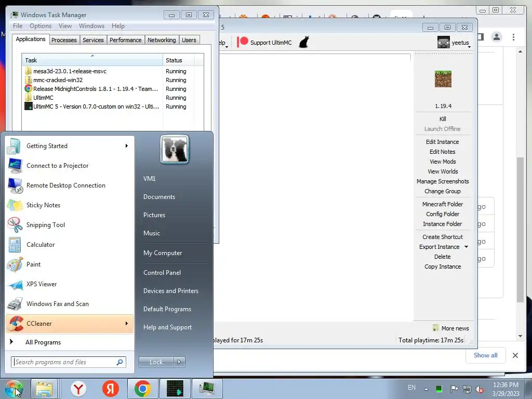This screenshot has width=532, height=399.
Task: Kill the running Minecraft instance
Action: 443,119
